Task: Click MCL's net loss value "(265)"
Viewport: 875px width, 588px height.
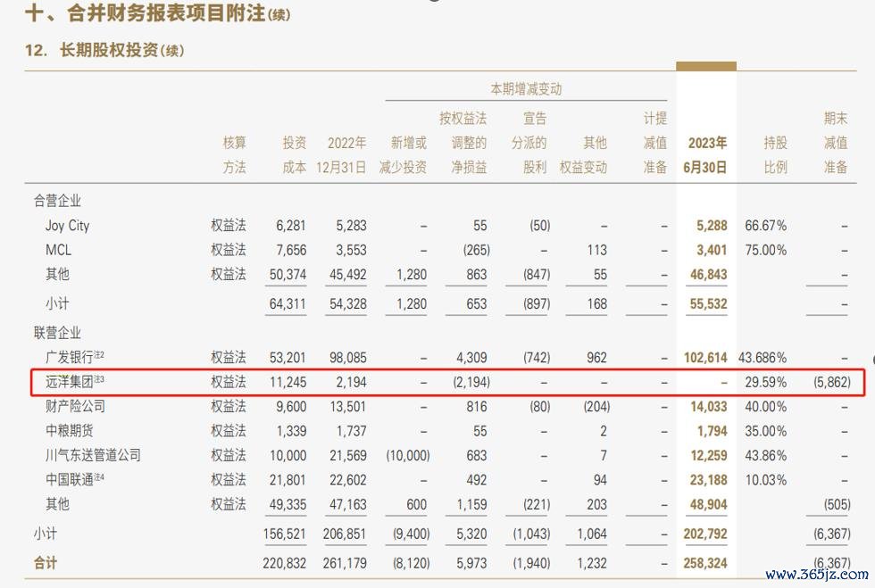Action: (x=477, y=250)
